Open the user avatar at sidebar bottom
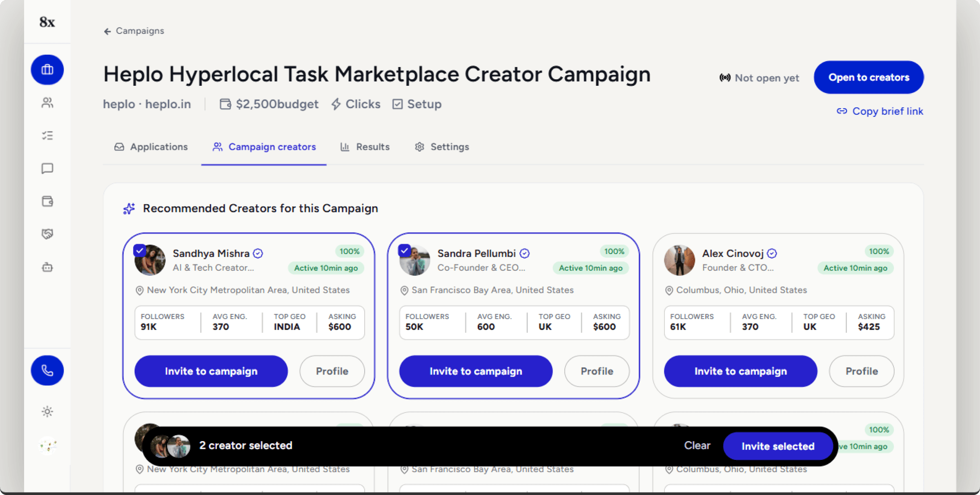 point(48,445)
